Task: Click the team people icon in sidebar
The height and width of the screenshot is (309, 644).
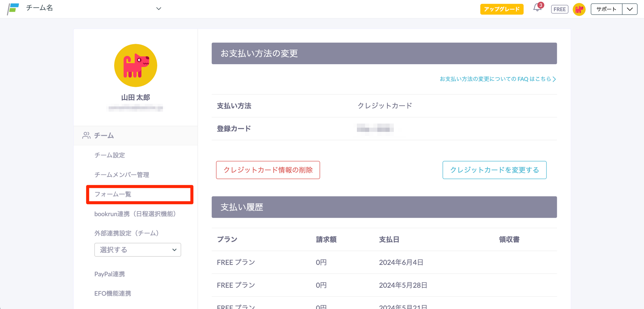Action: [86, 136]
